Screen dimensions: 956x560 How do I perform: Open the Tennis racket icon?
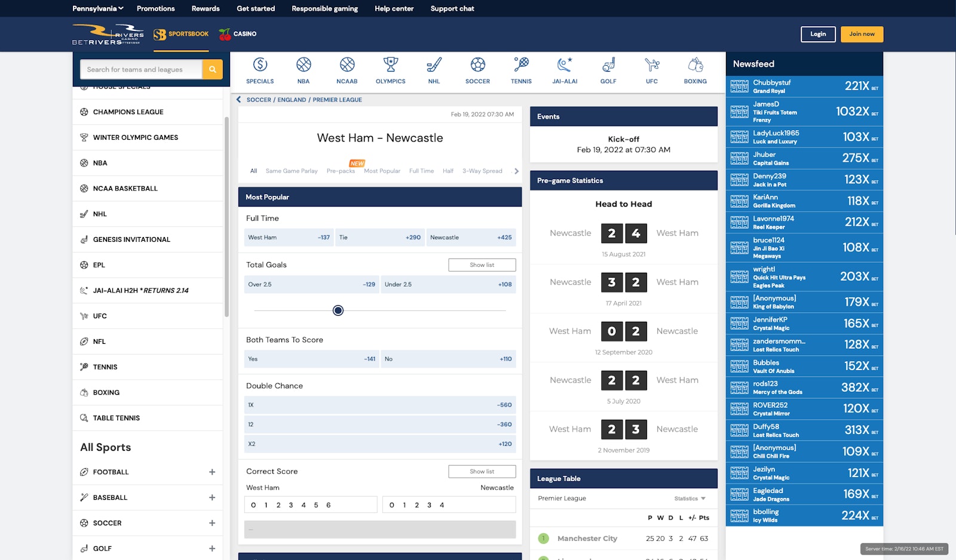point(521,64)
